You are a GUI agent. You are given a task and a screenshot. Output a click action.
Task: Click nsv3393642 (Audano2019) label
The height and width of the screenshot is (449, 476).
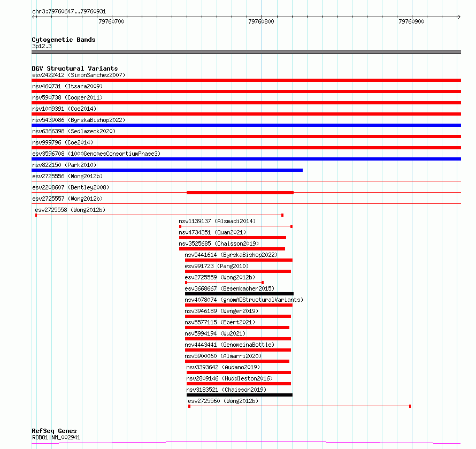coord(223,367)
